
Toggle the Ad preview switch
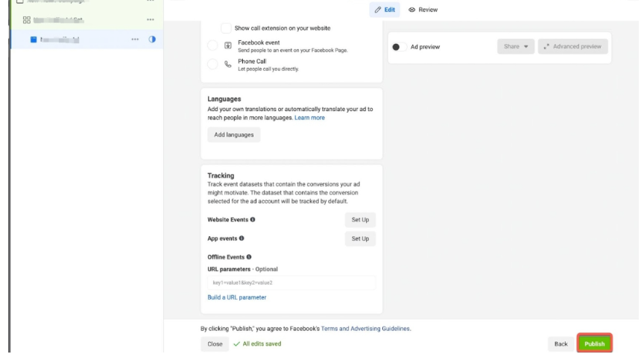coord(397,47)
